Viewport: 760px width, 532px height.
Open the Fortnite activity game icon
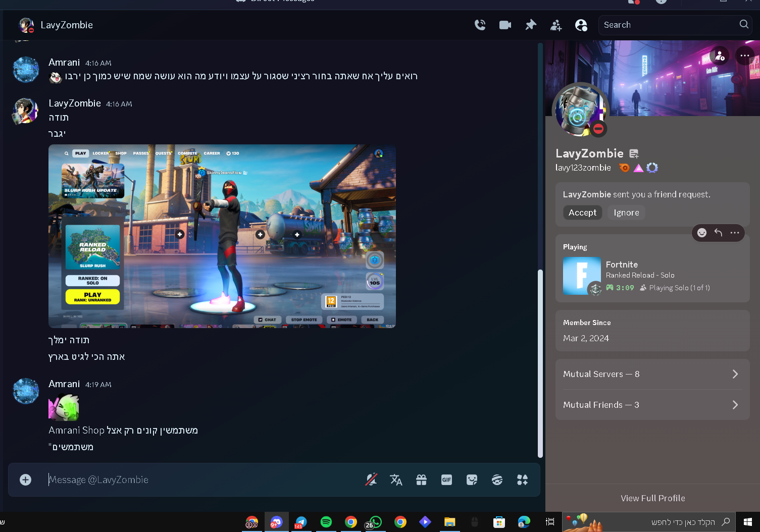click(582, 276)
